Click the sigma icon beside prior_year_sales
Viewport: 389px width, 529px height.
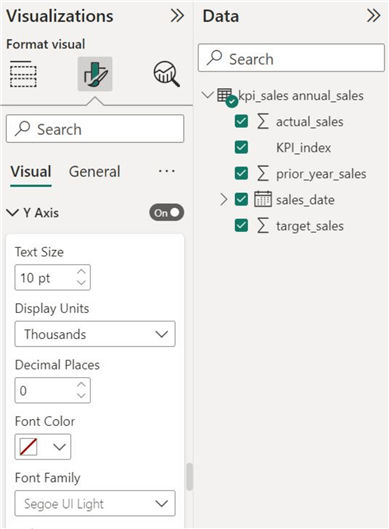click(263, 173)
